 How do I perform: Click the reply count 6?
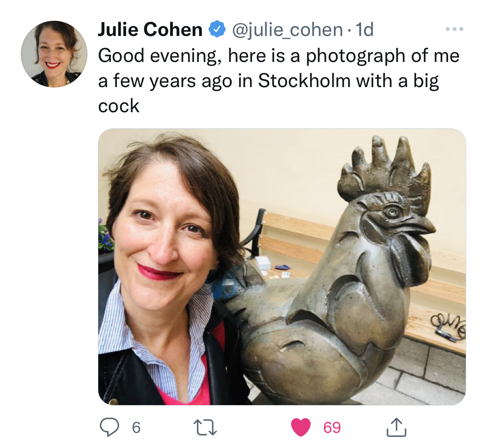(x=136, y=428)
